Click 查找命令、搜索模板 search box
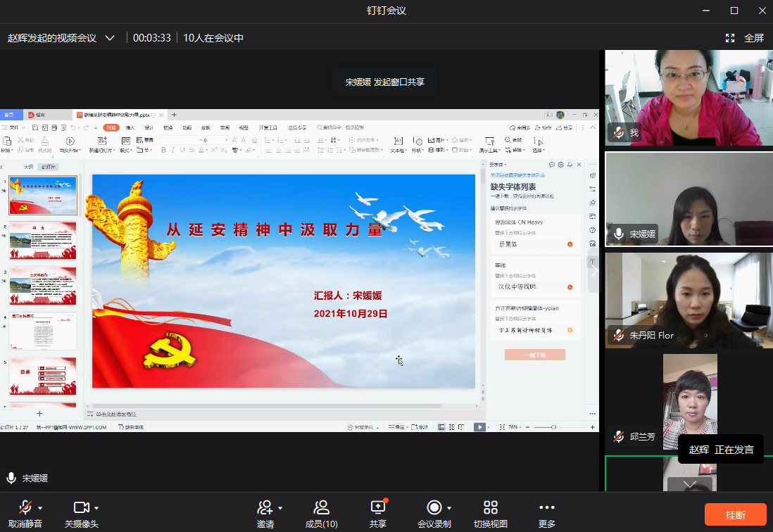The width and height of the screenshot is (773, 532). pyautogui.click(x=341, y=127)
